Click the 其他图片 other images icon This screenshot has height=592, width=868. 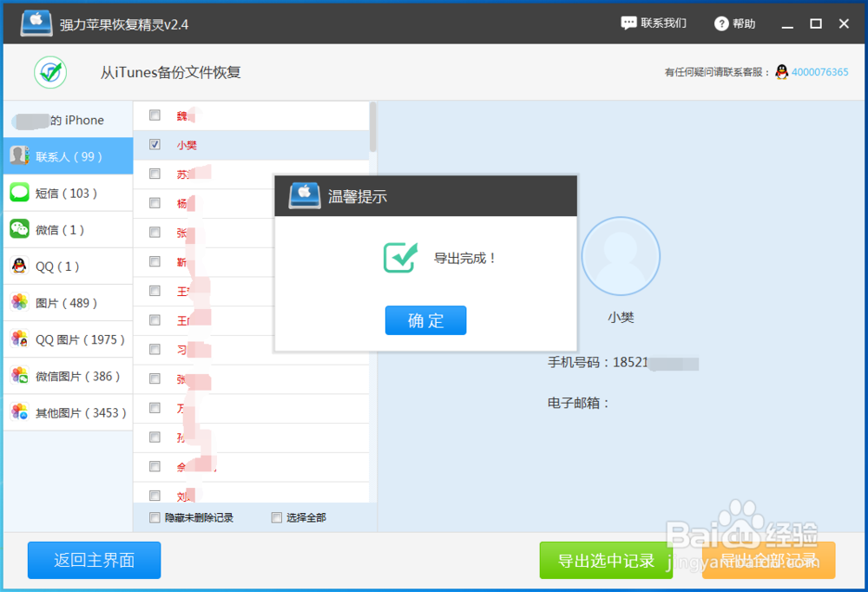[x=19, y=411]
